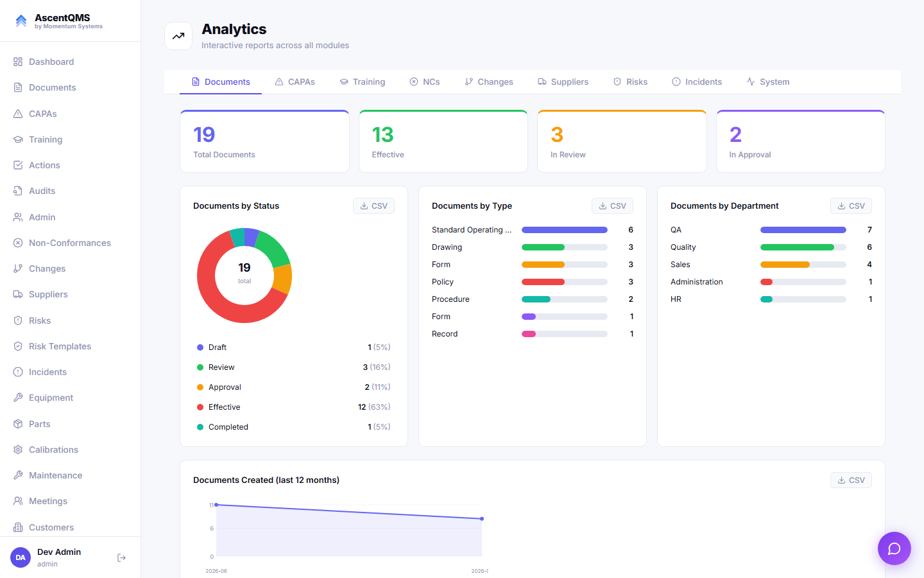Click the Suppliers truck icon in sidebar
Image resolution: width=924 pixels, height=578 pixels.
(x=18, y=294)
